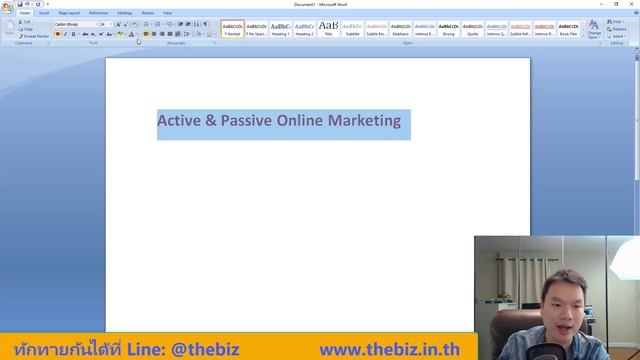Center align the paragraph
This screenshot has width=640, height=360.
(154, 34)
